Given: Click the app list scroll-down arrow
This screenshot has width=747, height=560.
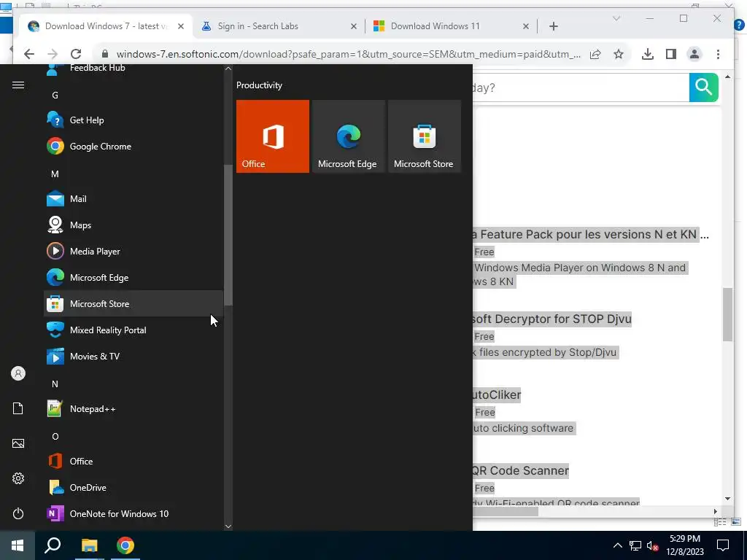Looking at the screenshot, I should [x=228, y=526].
